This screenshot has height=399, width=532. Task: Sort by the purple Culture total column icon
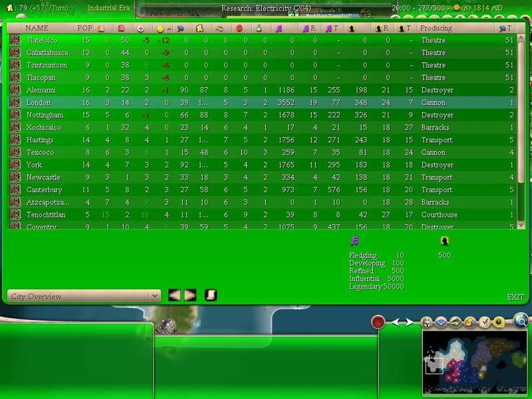[279, 29]
